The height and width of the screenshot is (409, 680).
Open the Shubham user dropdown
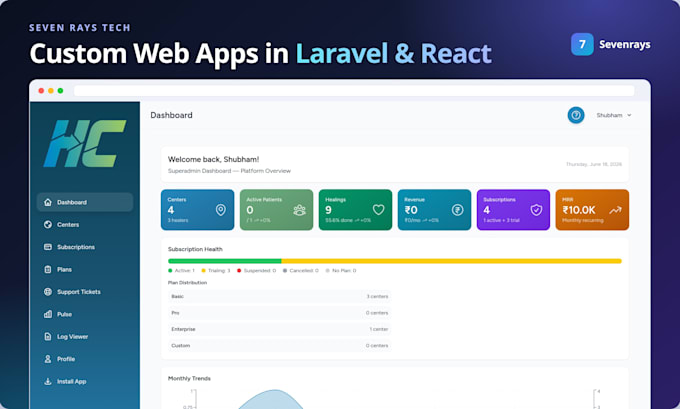tap(614, 115)
